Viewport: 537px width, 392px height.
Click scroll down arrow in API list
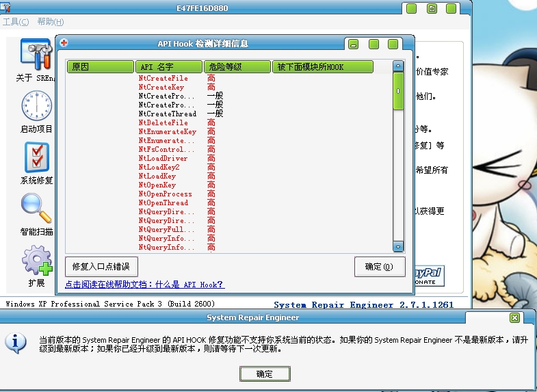[398, 246]
